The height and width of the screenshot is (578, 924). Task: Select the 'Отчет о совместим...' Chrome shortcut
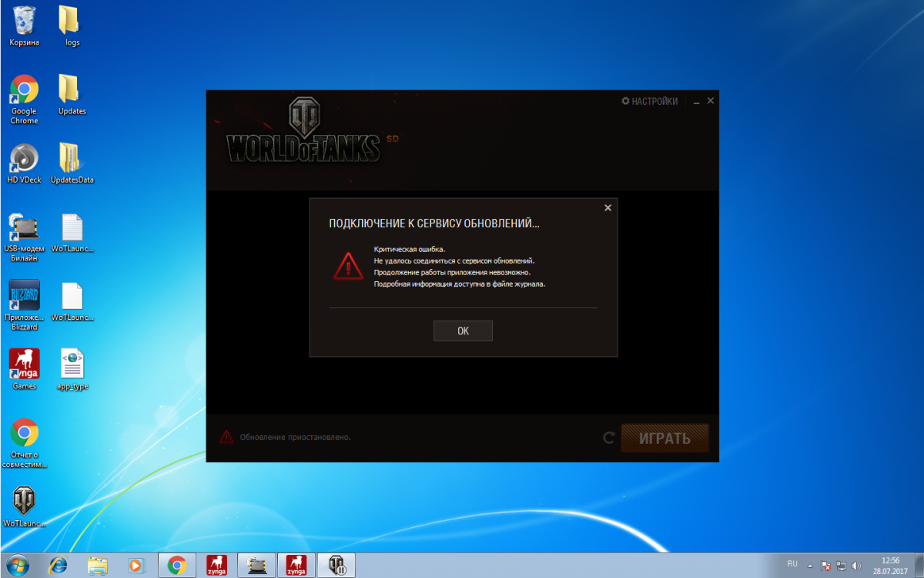[25, 443]
